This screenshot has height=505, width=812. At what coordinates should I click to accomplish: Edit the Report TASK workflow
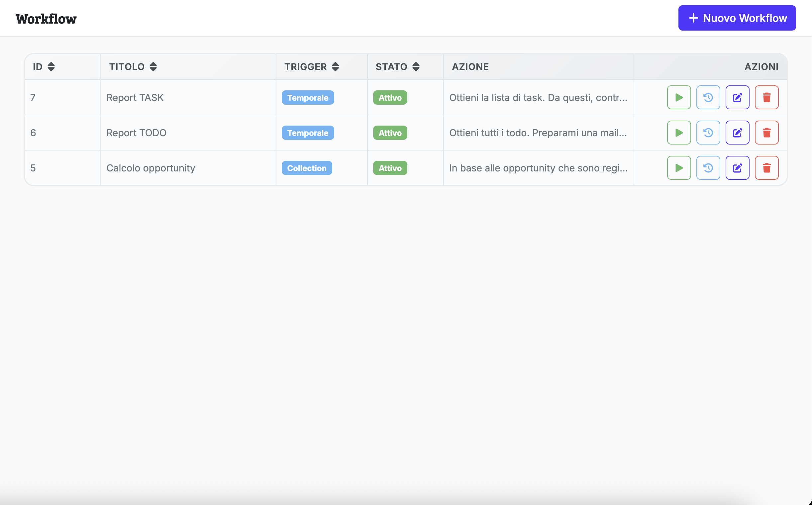tap(737, 98)
